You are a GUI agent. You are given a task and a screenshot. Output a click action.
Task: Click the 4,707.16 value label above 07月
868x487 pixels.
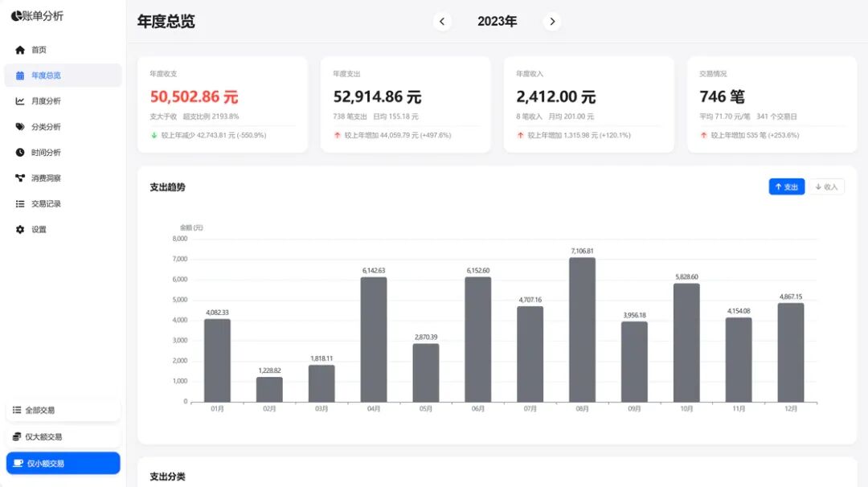pyautogui.click(x=530, y=300)
